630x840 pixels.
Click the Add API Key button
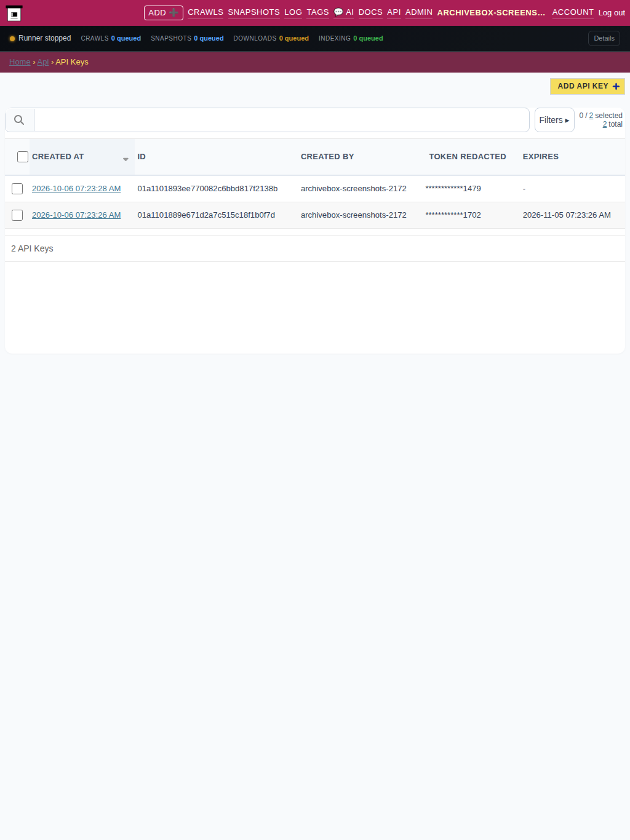588,86
